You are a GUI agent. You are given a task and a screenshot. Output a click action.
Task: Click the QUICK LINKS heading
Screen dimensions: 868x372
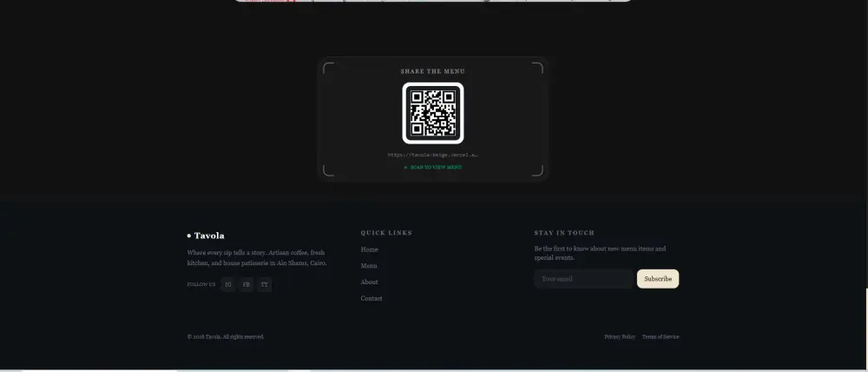pyautogui.click(x=386, y=233)
